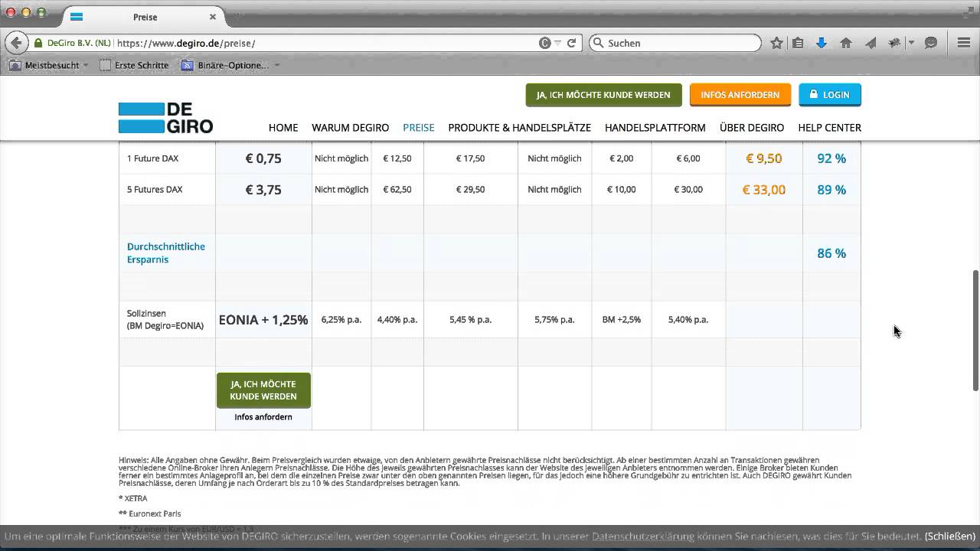Click the puzzle add-on toolbar icon
Viewport: 980px width, 551px height.
(x=893, y=44)
